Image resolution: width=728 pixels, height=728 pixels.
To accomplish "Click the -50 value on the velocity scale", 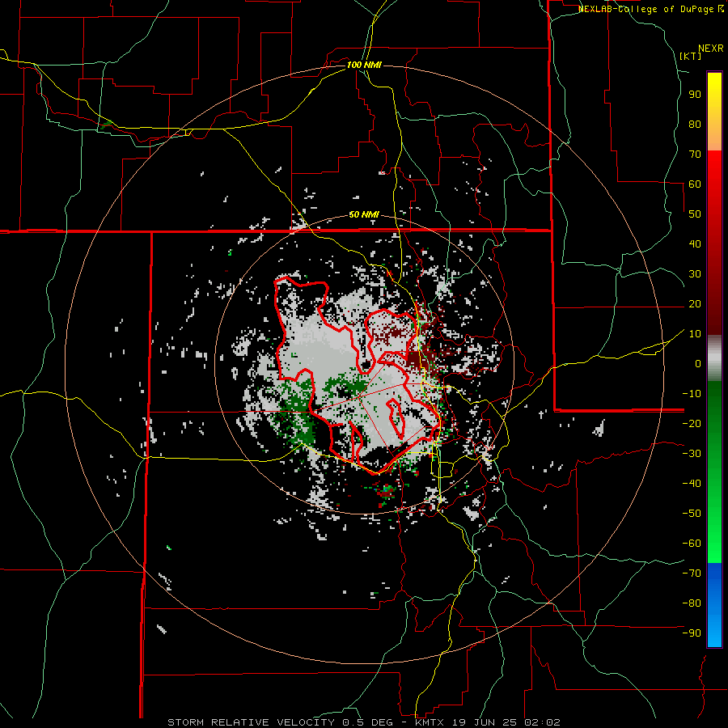I will (x=692, y=514).
